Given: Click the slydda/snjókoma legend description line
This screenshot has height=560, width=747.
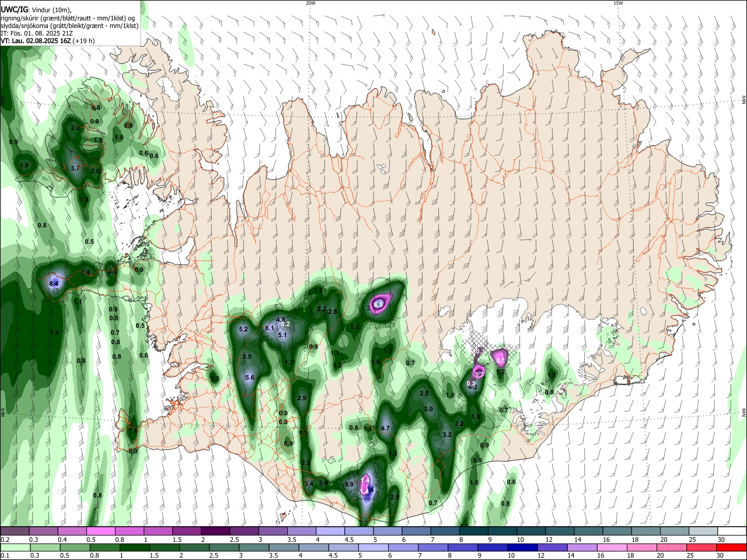Looking at the screenshot, I should click(69, 26).
